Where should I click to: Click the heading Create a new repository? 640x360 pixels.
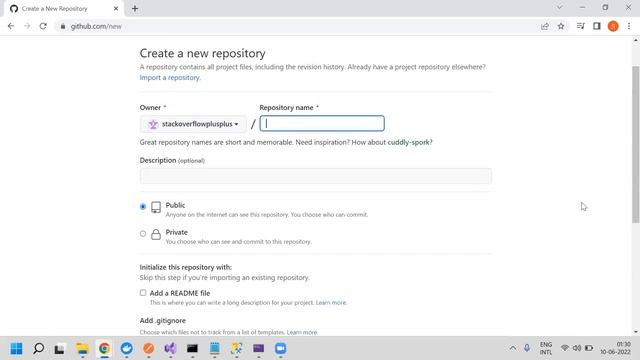tap(202, 53)
